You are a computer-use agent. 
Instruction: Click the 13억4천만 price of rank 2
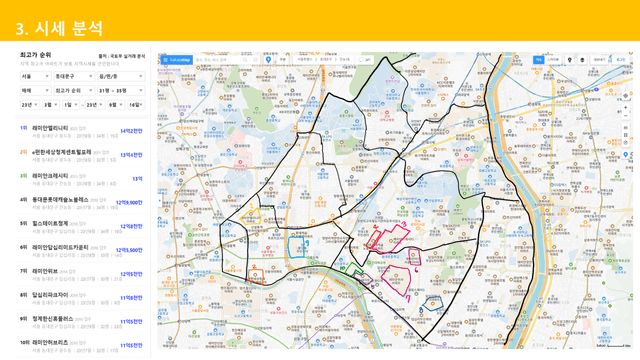pyautogui.click(x=131, y=155)
